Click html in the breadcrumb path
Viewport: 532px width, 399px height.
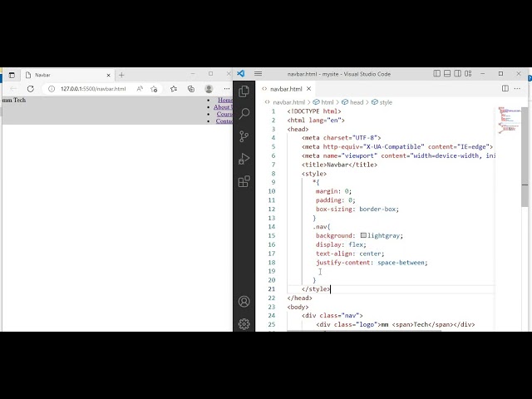327,102
